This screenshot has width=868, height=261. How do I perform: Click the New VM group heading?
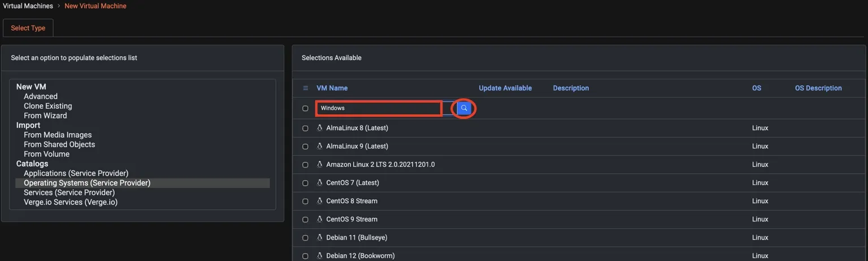[x=31, y=87]
